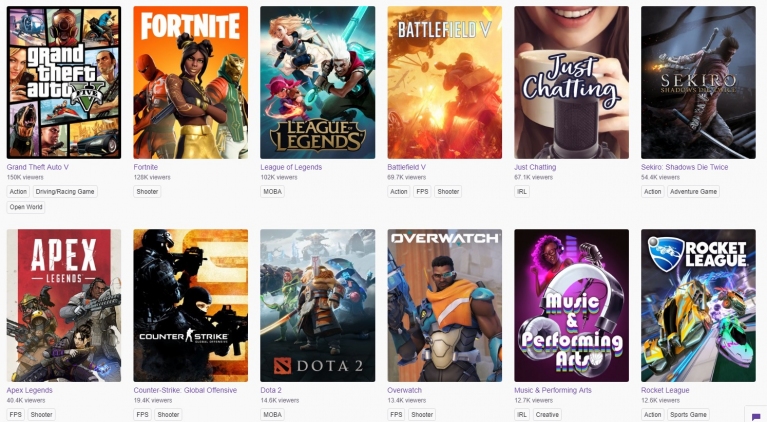Open the Just Chatting cover image
The height and width of the screenshot is (422, 767).
[571, 82]
